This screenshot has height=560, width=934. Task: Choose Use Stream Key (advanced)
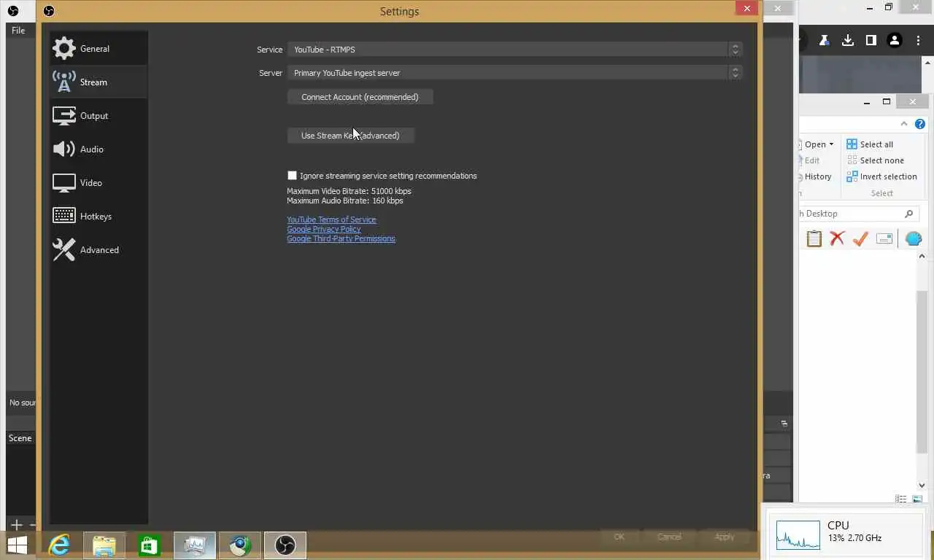tap(350, 136)
